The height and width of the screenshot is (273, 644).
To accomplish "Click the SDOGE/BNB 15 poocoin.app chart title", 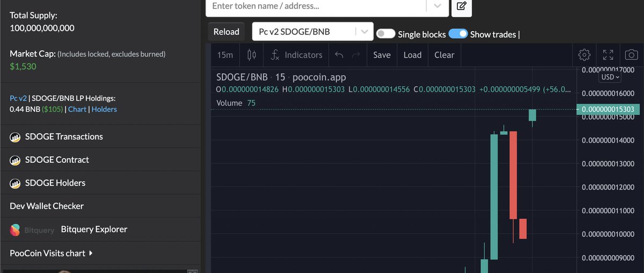I will 281,77.
